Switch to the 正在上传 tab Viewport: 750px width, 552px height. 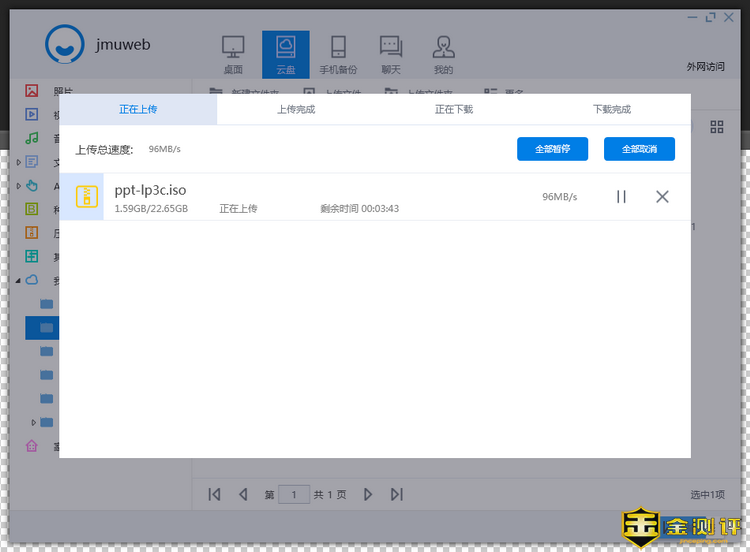click(138, 109)
